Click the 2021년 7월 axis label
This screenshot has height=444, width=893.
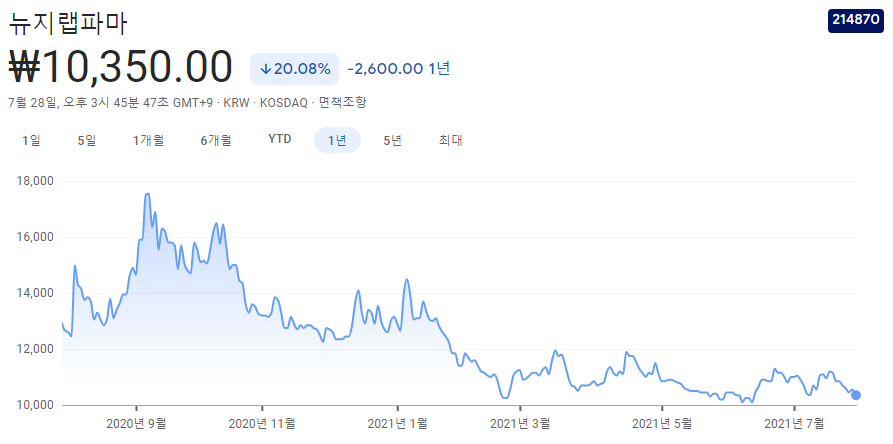click(x=794, y=423)
